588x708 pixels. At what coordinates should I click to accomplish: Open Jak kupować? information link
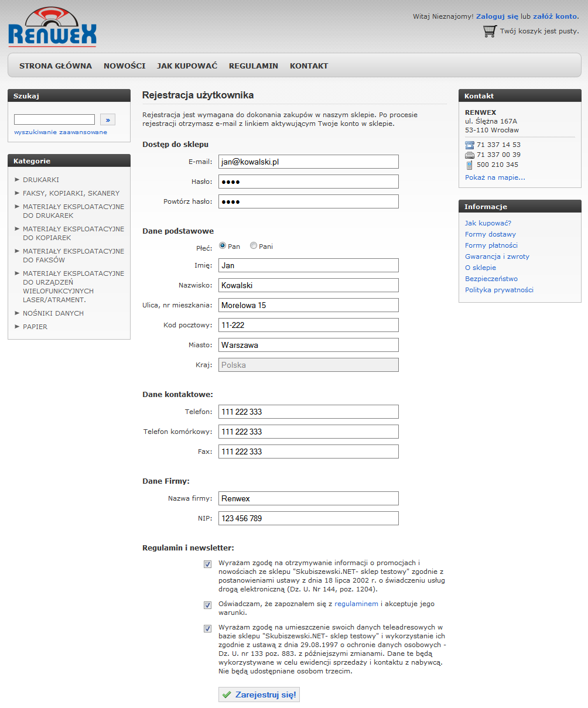point(488,223)
